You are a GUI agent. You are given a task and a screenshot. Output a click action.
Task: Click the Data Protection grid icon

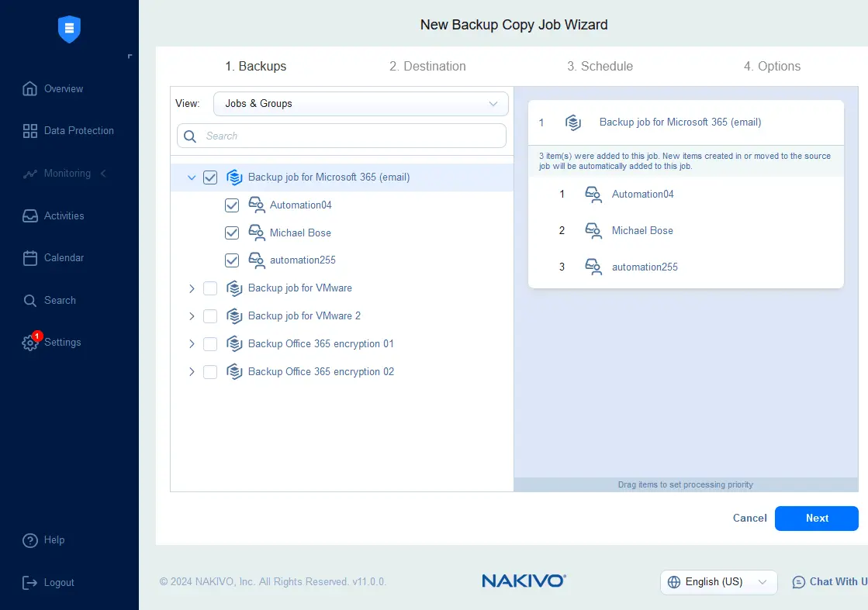[x=30, y=131]
